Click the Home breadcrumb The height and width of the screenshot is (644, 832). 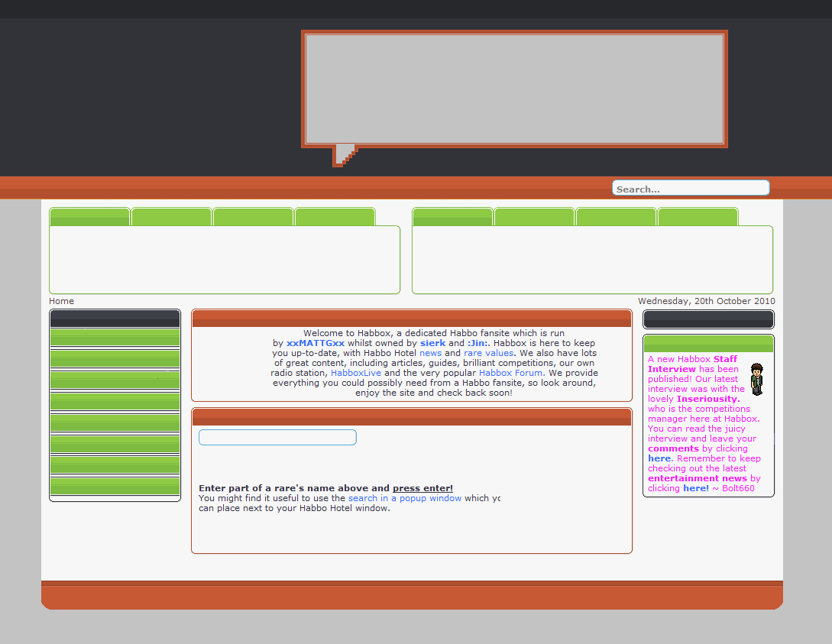[61, 301]
